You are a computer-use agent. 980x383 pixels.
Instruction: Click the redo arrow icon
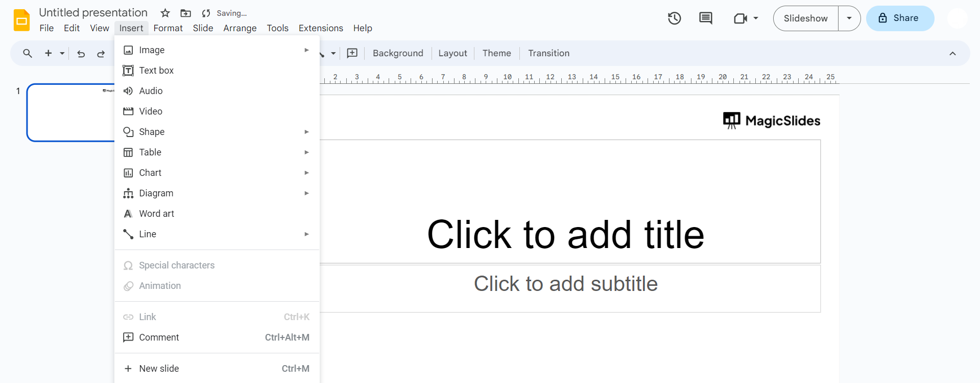(101, 54)
